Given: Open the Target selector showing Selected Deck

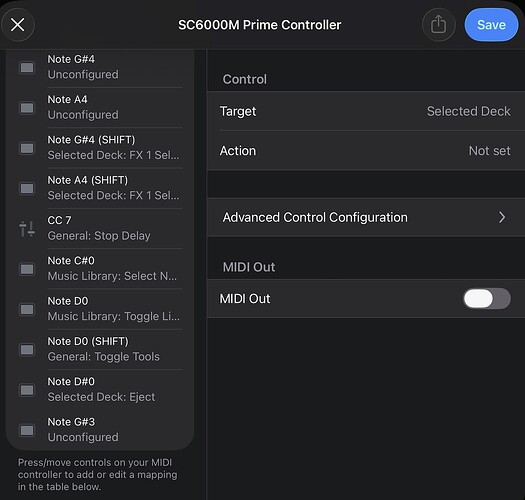Looking at the screenshot, I should pyautogui.click(x=366, y=111).
